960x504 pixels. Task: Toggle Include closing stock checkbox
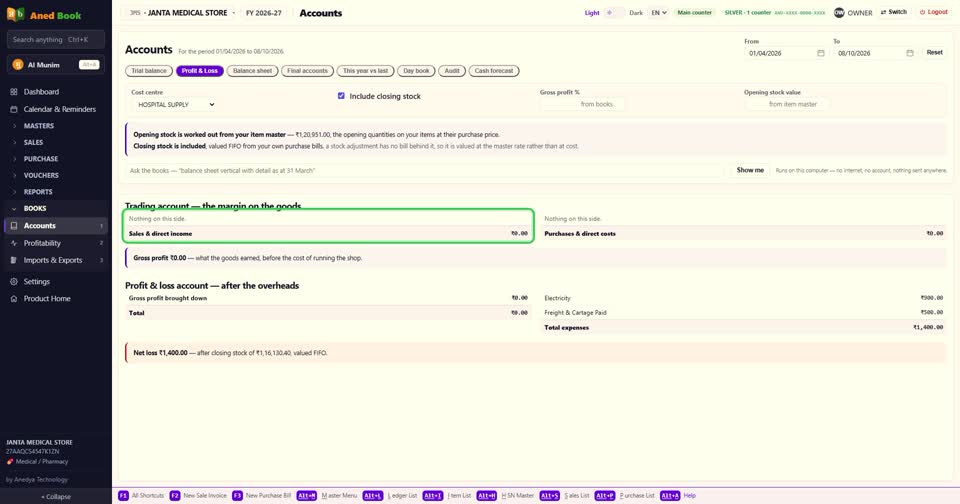(x=341, y=96)
